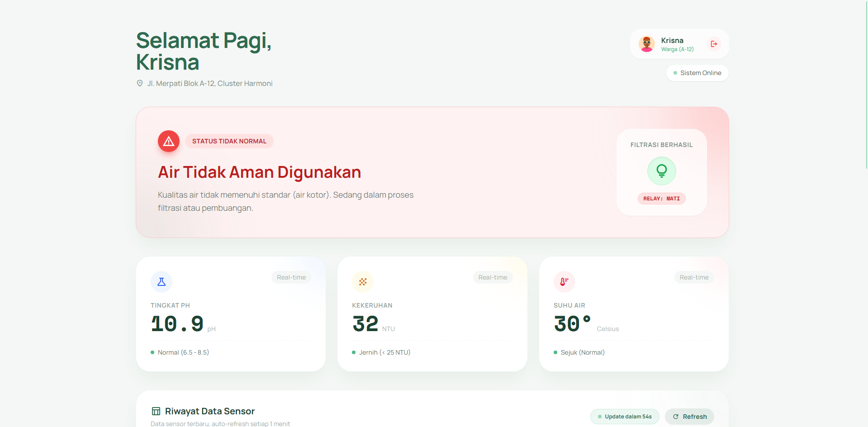Click the logout icon beside Krisna
Screen dimensions: 868x427
714,44
